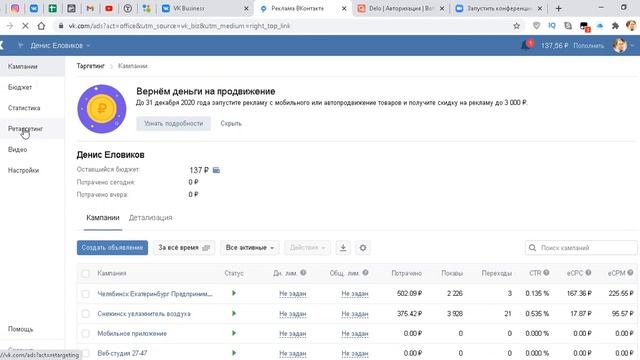
Task: Sort table by Переходы column
Action: click(496, 273)
